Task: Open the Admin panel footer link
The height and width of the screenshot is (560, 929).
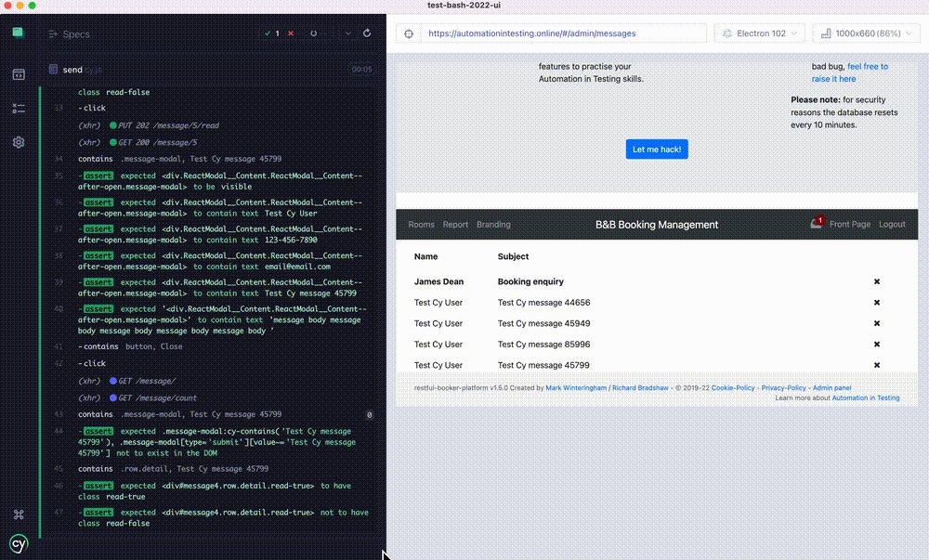Action: 831,388
